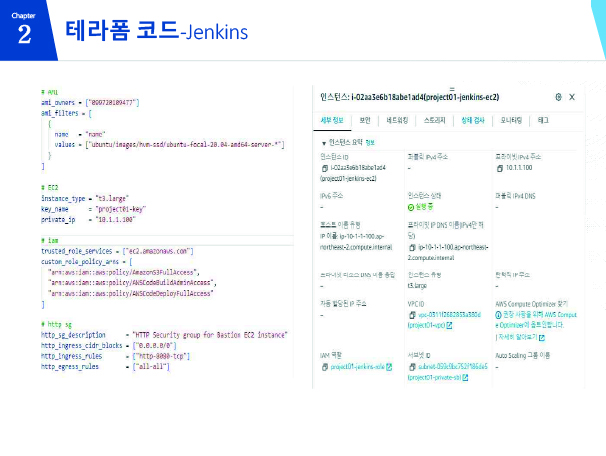This screenshot has height=456, width=606.
Task: Open external link icon beside project01-vpc
Action: pyautogui.click(x=449, y=325)
